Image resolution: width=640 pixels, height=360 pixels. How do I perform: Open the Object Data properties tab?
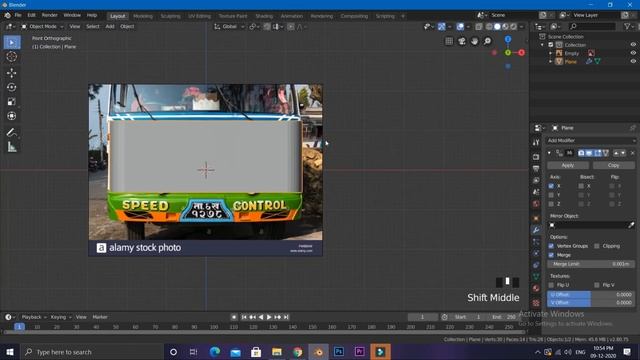[536, 277]
